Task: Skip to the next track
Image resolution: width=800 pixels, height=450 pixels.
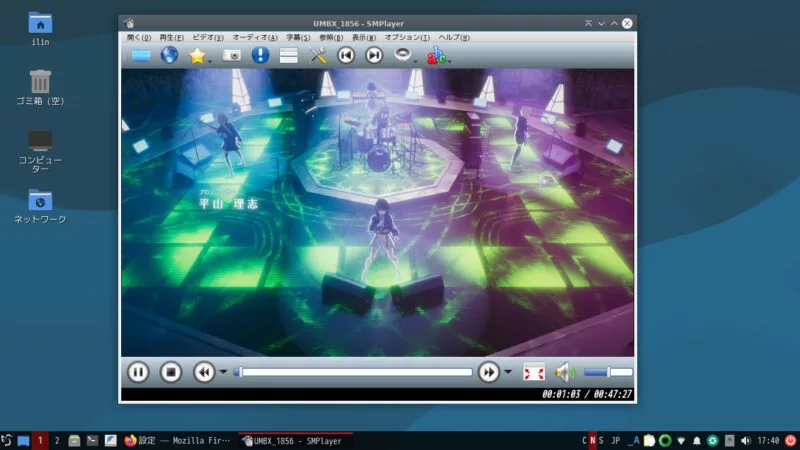Action: point(374,55)
